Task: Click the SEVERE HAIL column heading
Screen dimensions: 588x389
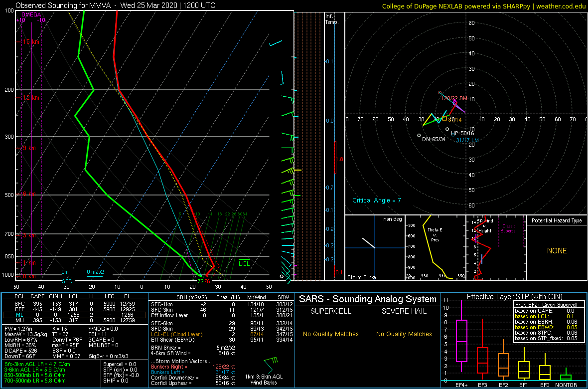Action: (x=404, y=311)
